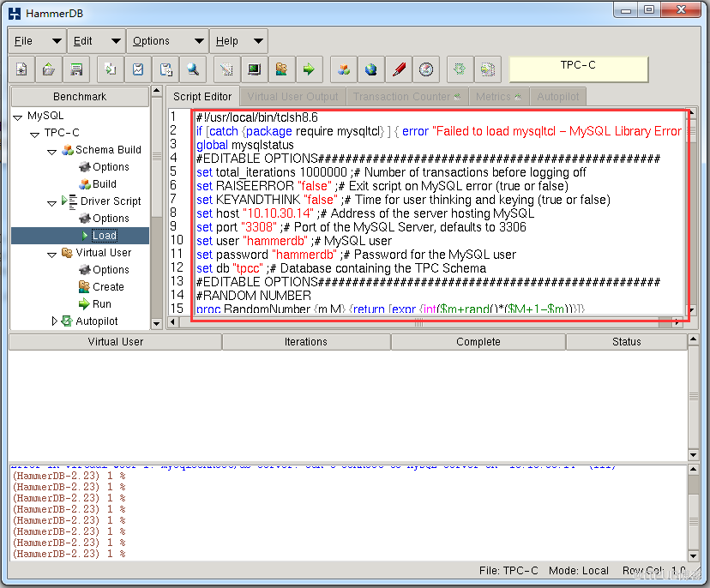Viewport: 710px width, 588px height.
Task: Click the virtual user table scrollbar up arrow
Action: 693,339
